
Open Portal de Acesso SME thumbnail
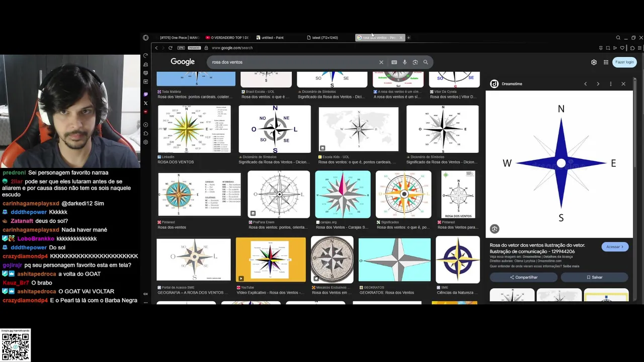pos(194,259)
